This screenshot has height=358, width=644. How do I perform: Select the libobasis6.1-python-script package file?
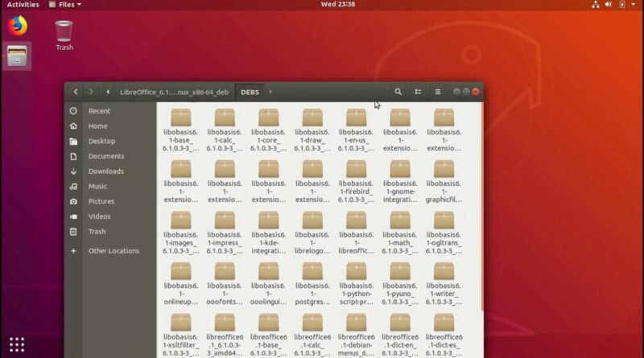(356, 283)
